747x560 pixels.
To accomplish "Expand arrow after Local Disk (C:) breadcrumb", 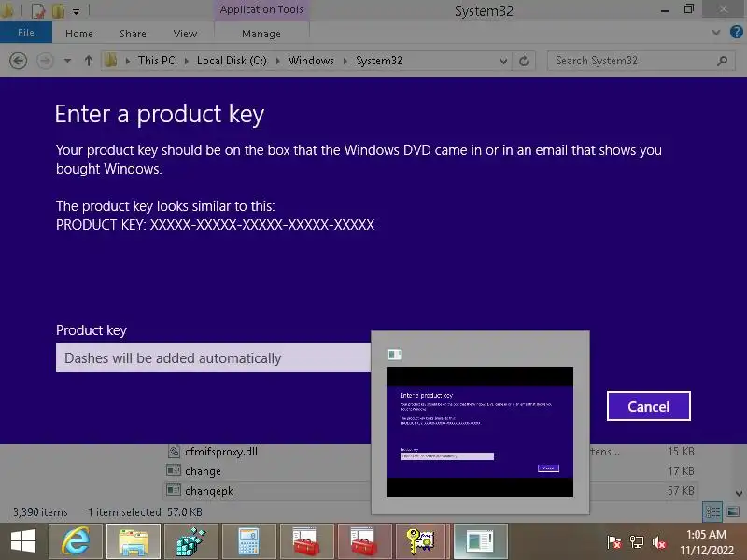I will pos(277,61).
